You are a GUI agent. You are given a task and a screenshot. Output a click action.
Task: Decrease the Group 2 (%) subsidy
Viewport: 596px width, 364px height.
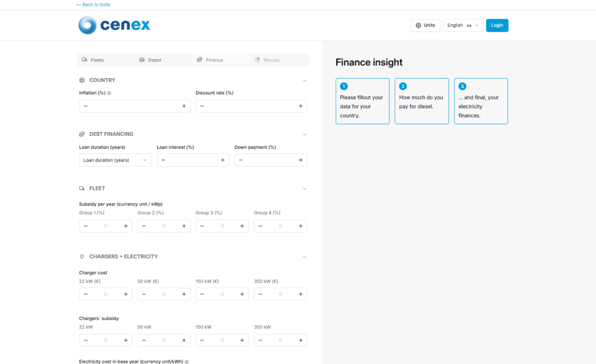point(144,226)
